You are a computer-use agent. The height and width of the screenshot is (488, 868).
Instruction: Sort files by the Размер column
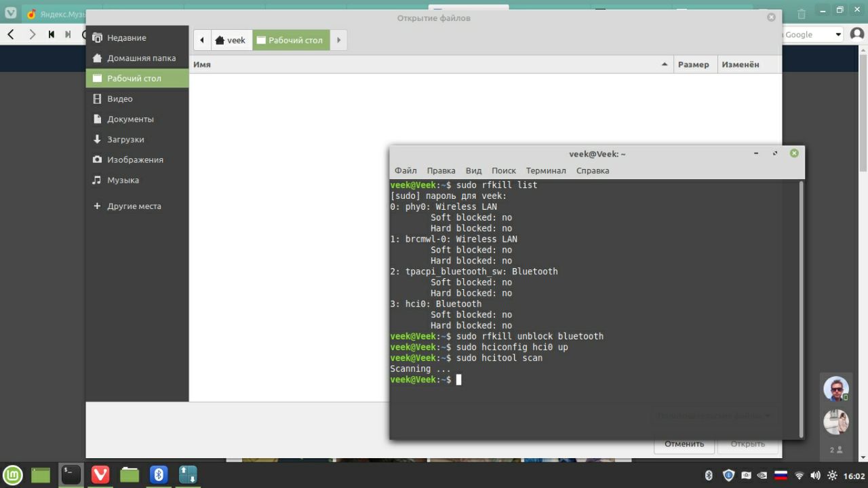point(693,64)
